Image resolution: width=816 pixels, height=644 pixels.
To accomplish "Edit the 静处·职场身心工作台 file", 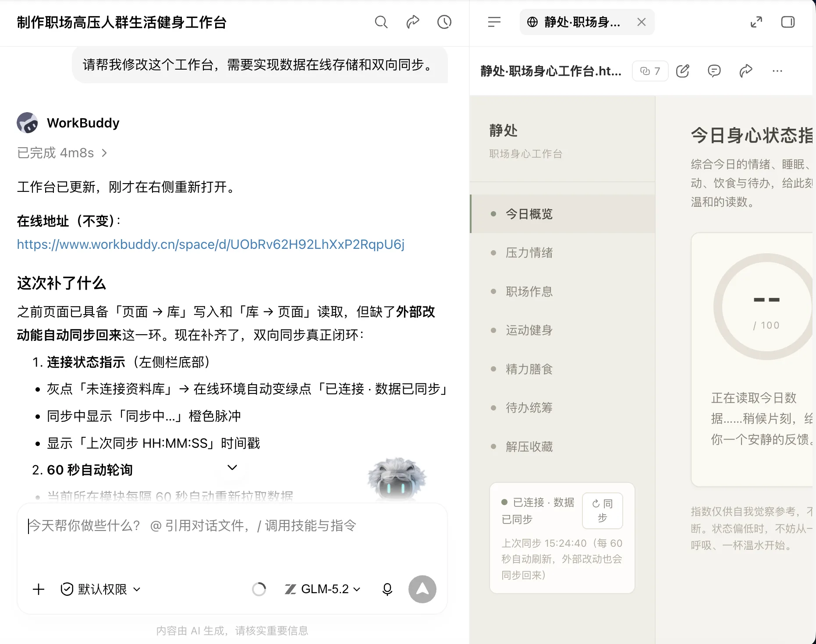I will pos(683,71).
